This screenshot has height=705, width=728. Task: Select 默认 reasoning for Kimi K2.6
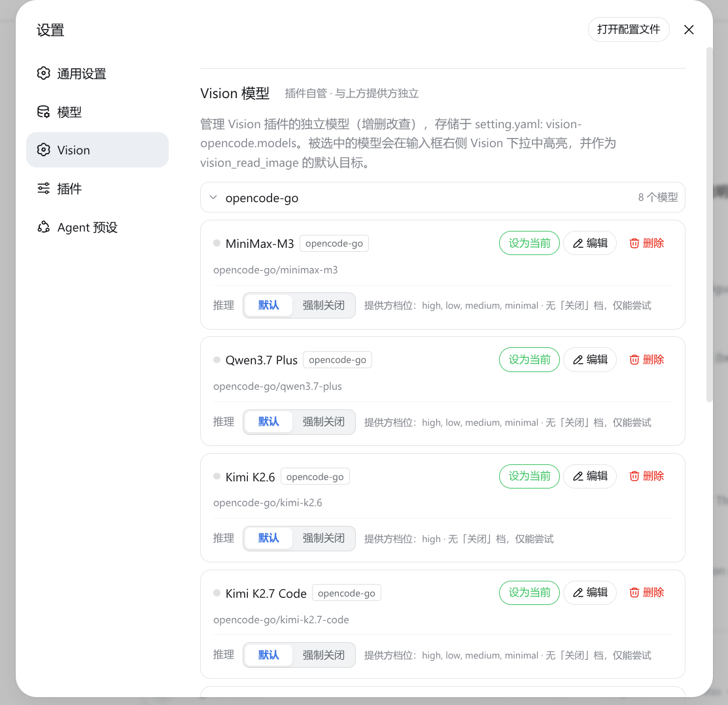[268, 538]
